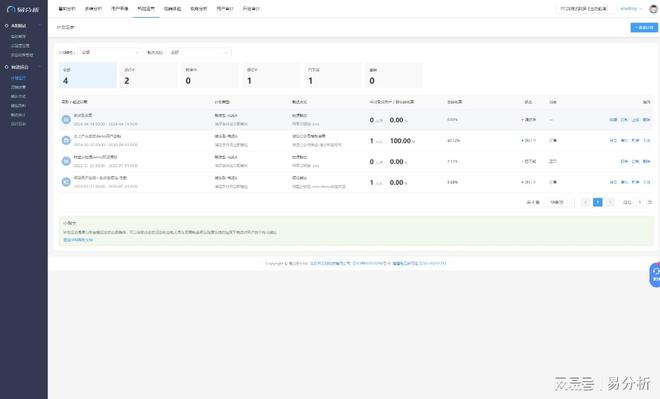660x399 pixels.
Task: Click the circular icon of the first table row
Action: pyautogui.click(x=66, y=120)
